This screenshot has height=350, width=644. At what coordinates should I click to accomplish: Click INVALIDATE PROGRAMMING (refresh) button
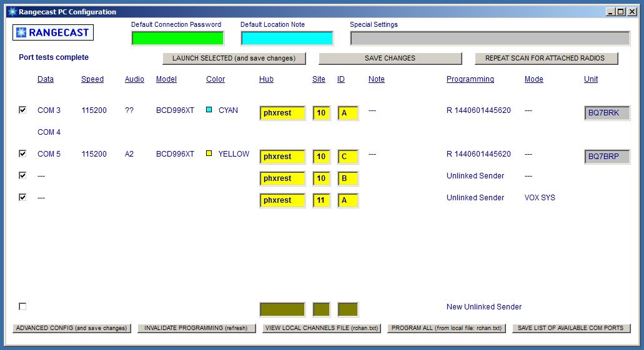(x=196, y=328)
